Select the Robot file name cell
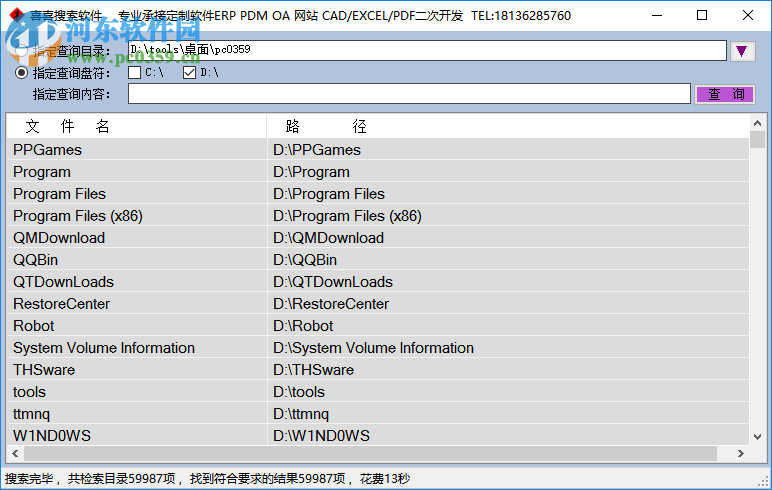The image size is (772, 490). [x=136, y=326]
